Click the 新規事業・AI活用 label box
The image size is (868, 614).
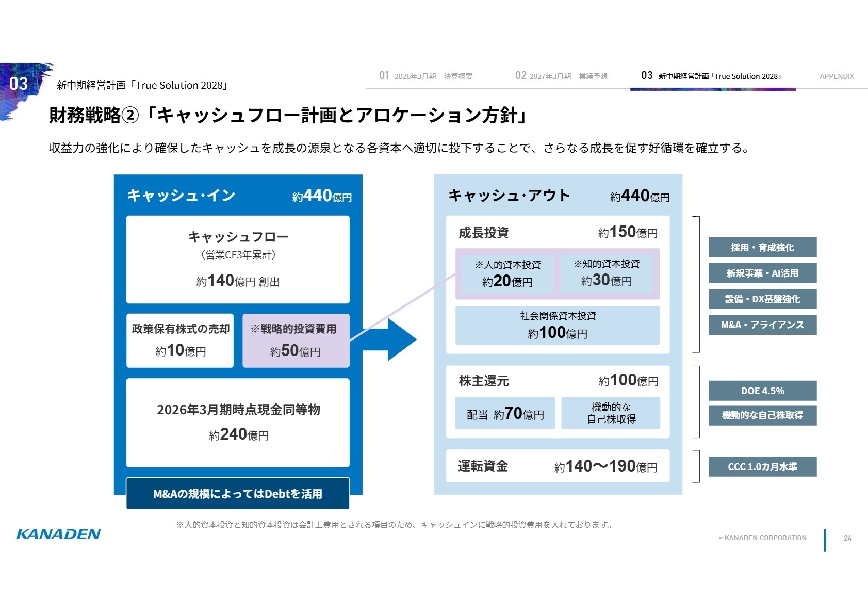coord(762,273)
